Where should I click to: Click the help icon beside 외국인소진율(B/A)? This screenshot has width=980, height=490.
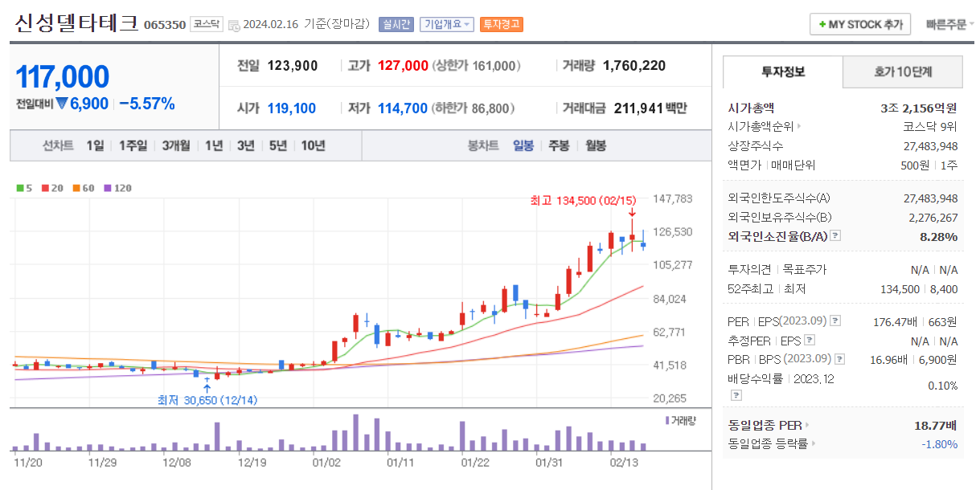point(835,236)
